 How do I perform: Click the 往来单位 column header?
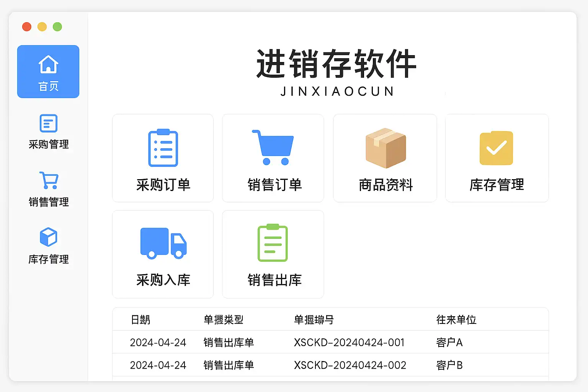point(456,320)
